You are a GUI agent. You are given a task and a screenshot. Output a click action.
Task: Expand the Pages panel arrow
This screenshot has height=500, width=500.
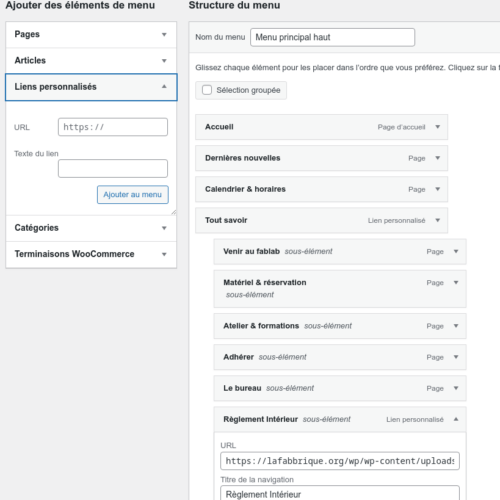click(x=164, y=35)
